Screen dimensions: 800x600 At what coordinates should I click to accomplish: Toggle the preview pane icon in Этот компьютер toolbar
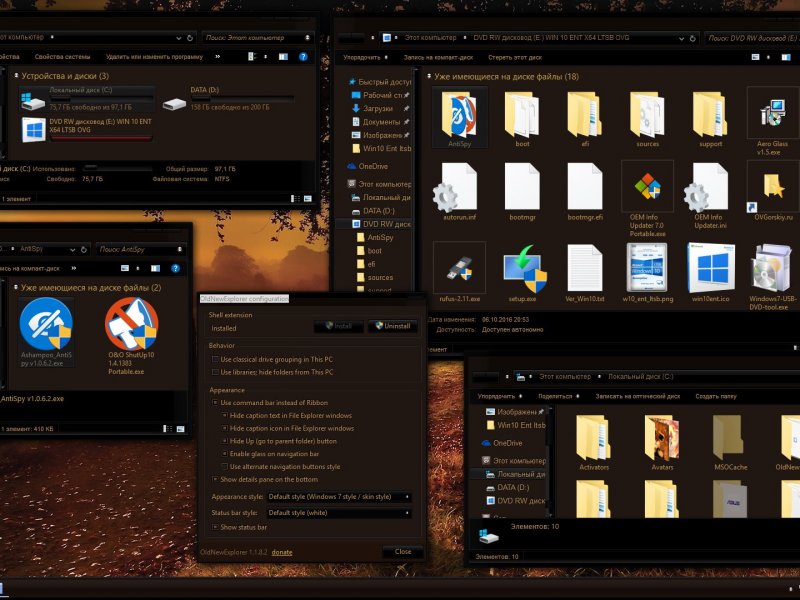coord(283,57)
